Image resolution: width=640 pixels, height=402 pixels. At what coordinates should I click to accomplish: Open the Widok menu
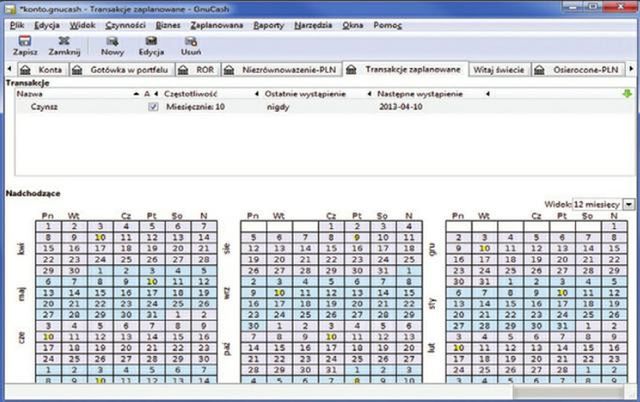tap(82, 25)
